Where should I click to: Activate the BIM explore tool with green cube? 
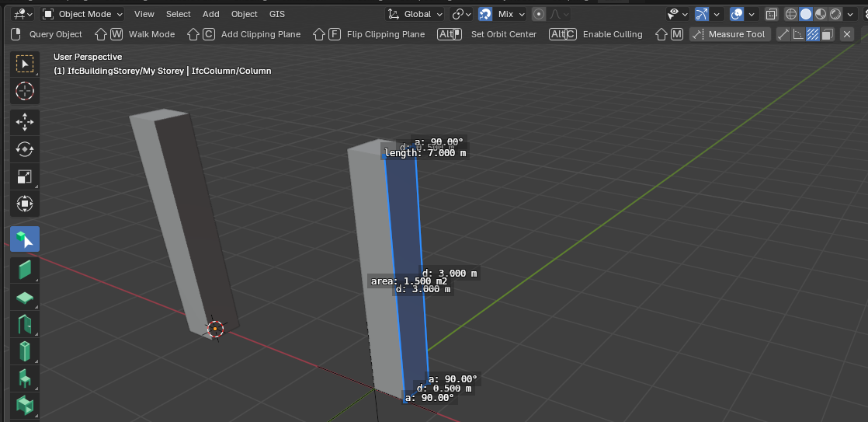[x=25, y=239]
